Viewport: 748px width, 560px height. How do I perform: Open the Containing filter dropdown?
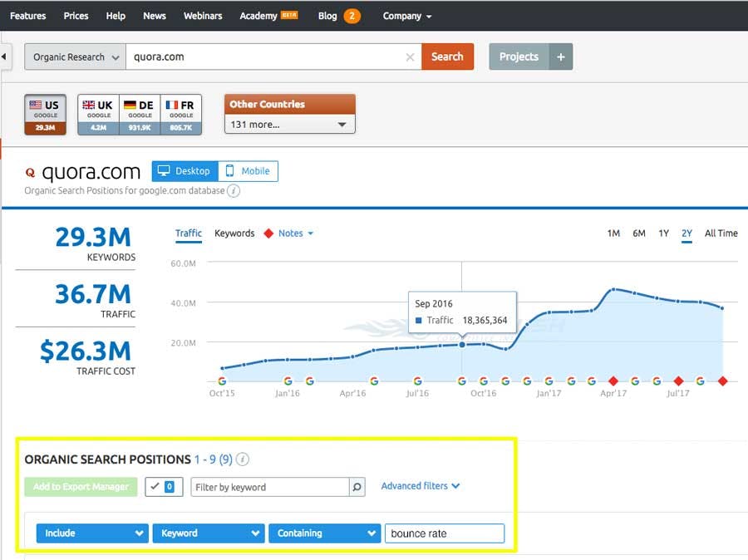click(x=324, y=533)
